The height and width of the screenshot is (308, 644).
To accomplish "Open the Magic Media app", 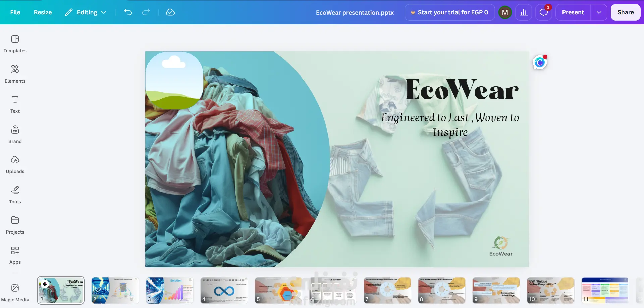I will pos(15,293).
